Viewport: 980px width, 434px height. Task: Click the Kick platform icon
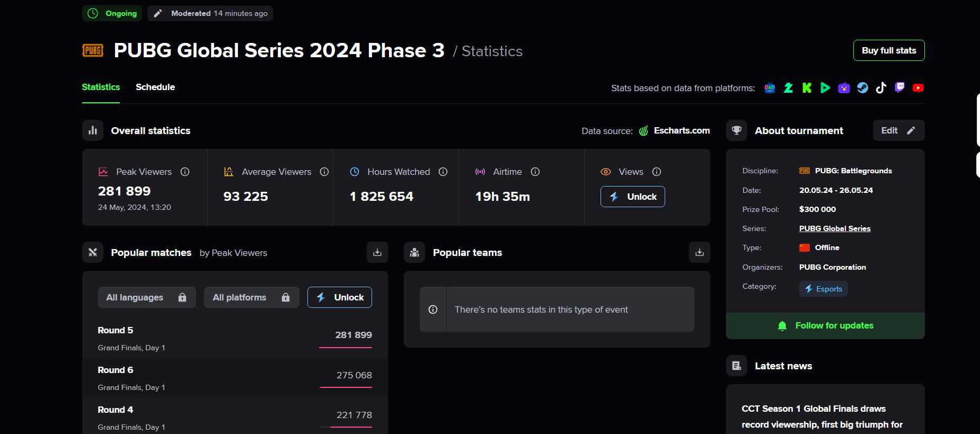[807, 88]
